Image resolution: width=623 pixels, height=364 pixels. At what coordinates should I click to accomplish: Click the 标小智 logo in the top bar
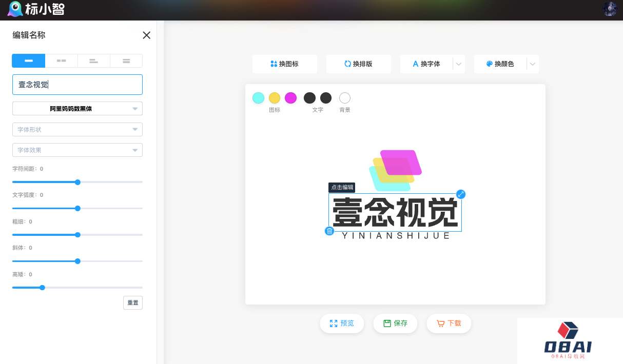click(x=36, y=9)
